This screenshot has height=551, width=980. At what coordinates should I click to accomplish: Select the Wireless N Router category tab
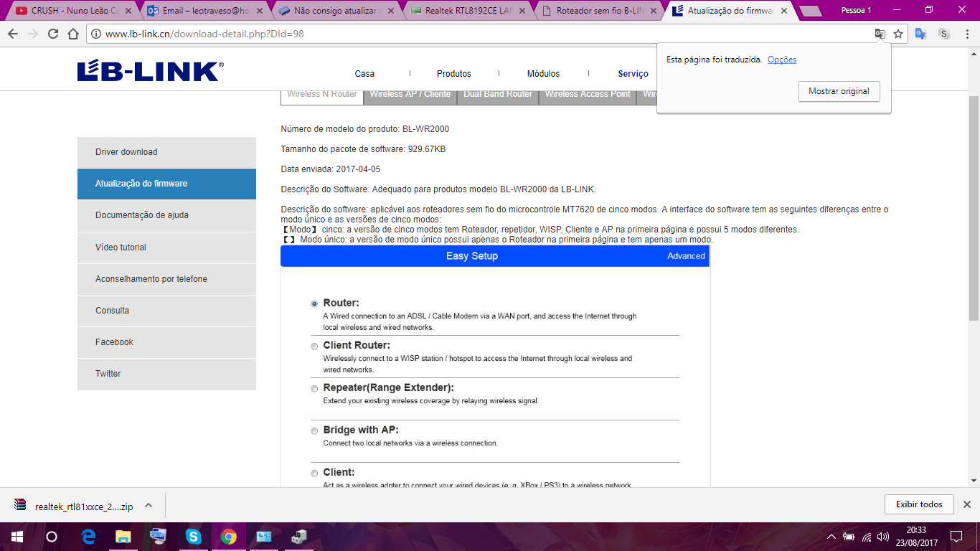pos(322,96)
